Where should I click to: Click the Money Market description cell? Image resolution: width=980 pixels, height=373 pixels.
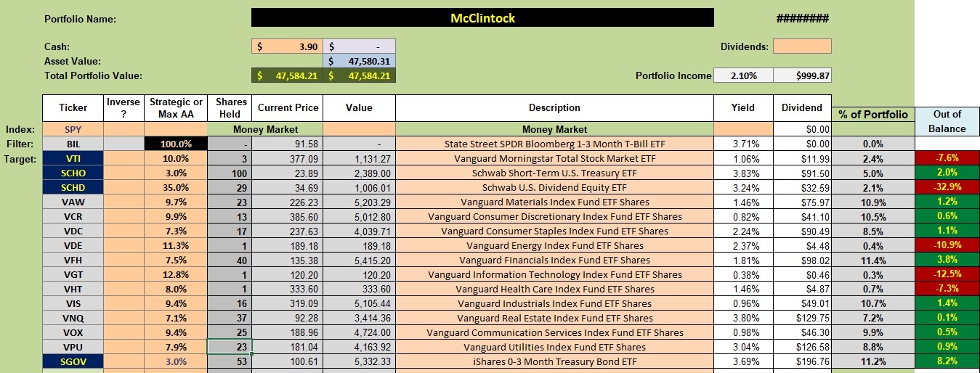[x=554, y=129]
